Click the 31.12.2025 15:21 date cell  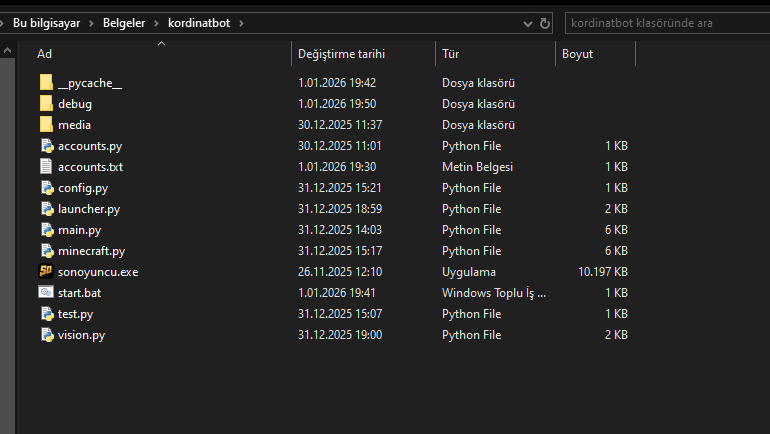[x=340, y=188]
